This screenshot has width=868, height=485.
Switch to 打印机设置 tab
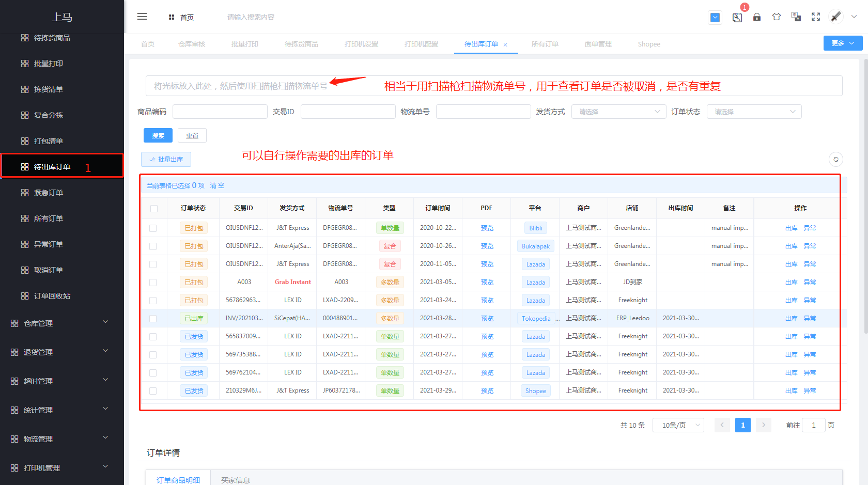pyautogui.click(x=361, y=44)
